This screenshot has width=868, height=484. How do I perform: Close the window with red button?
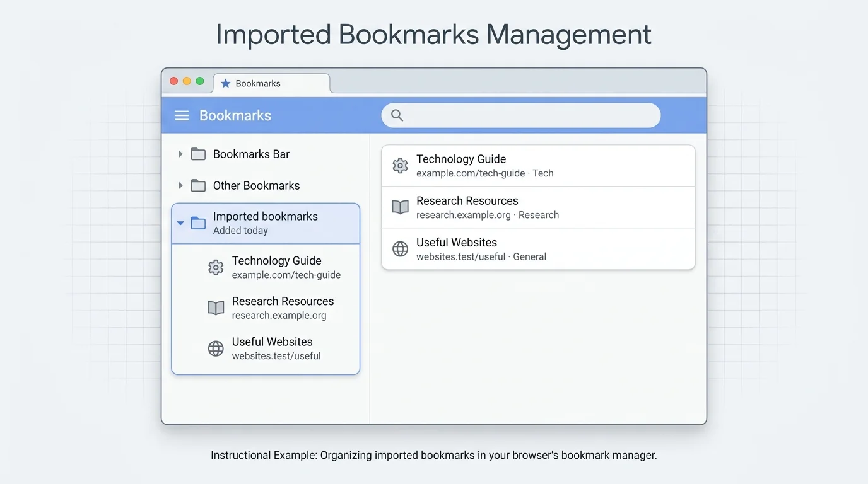174,81
